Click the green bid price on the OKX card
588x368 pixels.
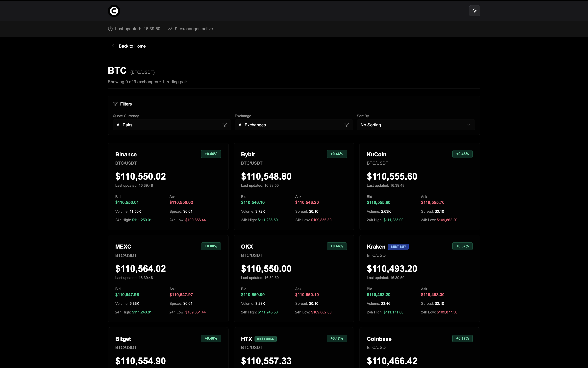pyautogui.click(x=253, y=294)
